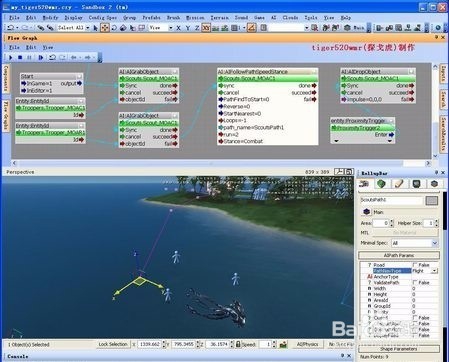Click Flow Graph navigate forward arrow
This screenshot has height=362, width=449.
pos(87,58)
